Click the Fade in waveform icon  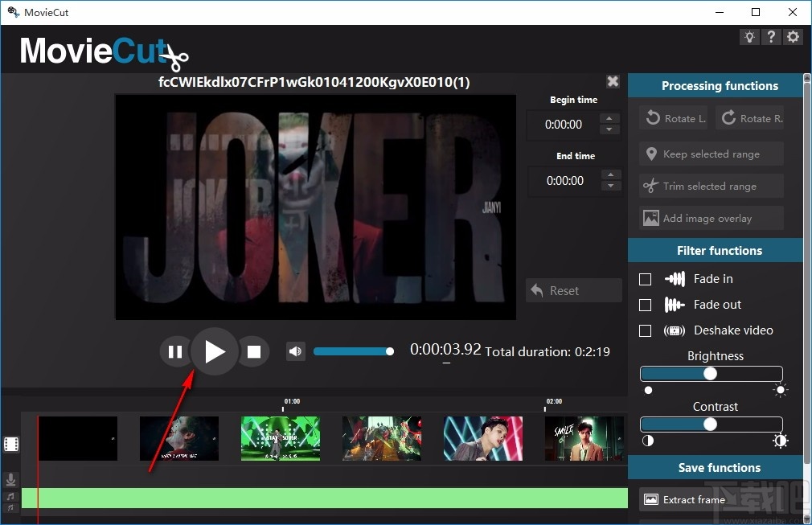point(675,279)
